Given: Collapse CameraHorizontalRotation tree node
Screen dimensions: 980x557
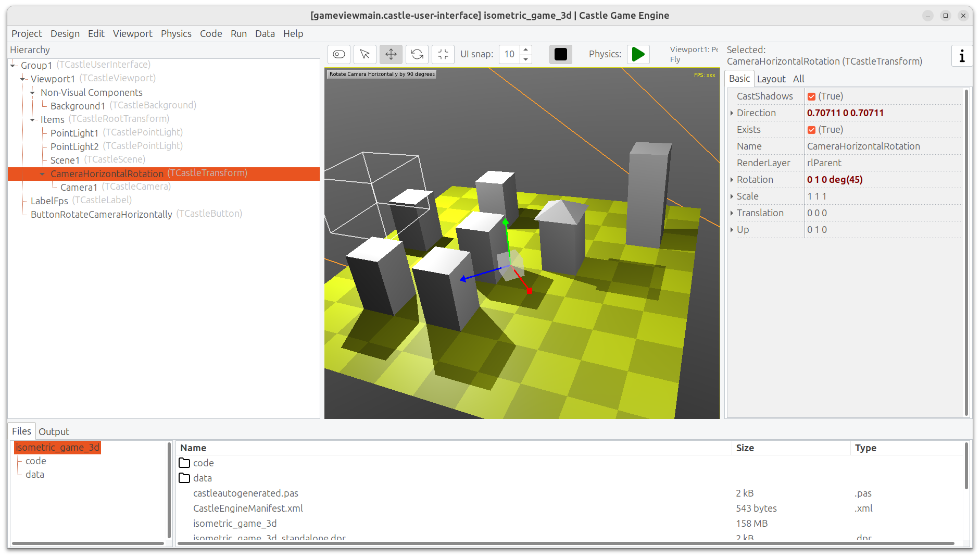Looking at the screenshot, I should [43, 174].
